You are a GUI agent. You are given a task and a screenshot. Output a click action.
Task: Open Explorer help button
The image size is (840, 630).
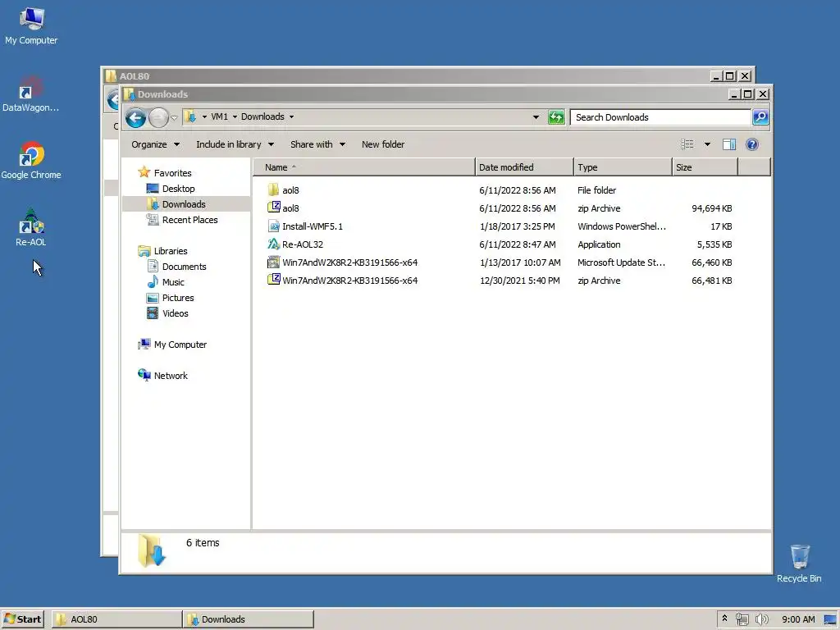(751, 144)
